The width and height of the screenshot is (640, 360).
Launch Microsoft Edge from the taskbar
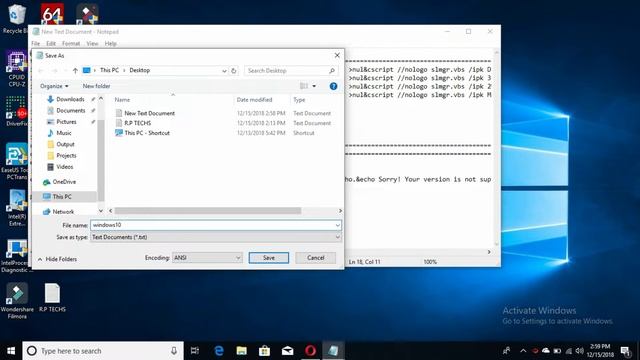point(219,351)
